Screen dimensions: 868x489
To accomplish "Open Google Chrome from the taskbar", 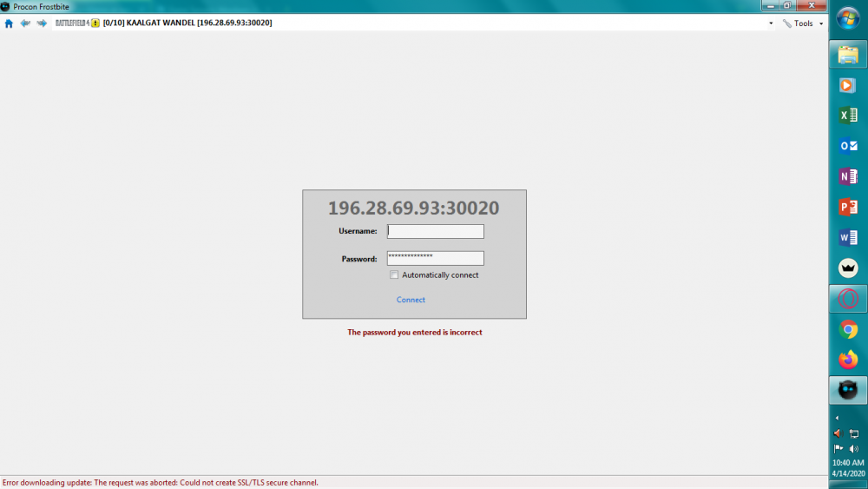I will (x=848, y=329).
